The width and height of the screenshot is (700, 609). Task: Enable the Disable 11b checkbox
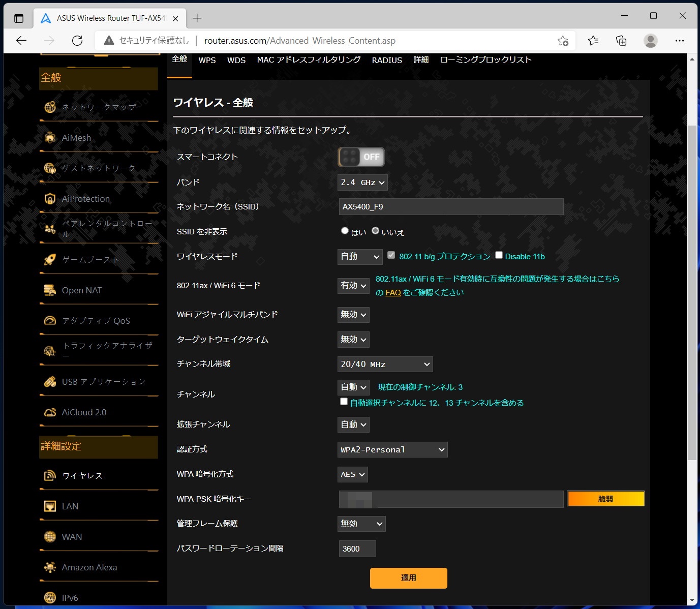point(499,255)
